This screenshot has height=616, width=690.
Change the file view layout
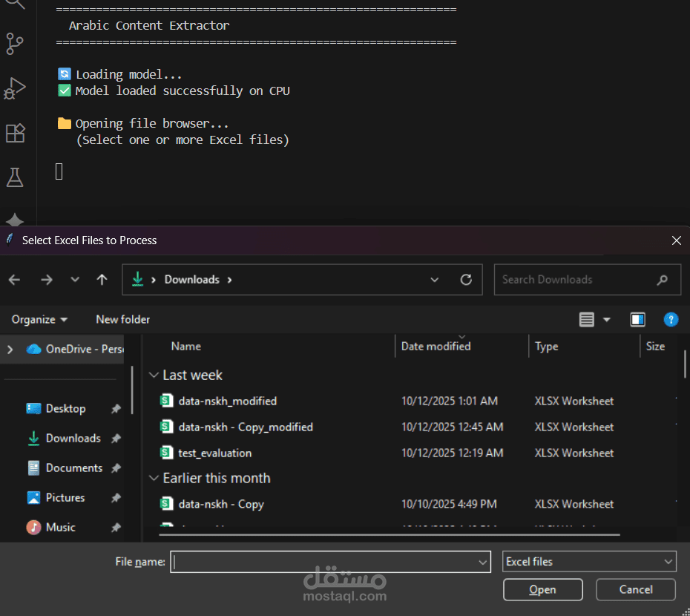[587, 320]
